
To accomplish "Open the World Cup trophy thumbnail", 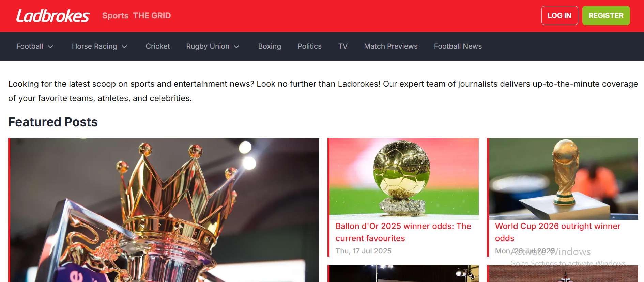I will [x=564, y=179].
